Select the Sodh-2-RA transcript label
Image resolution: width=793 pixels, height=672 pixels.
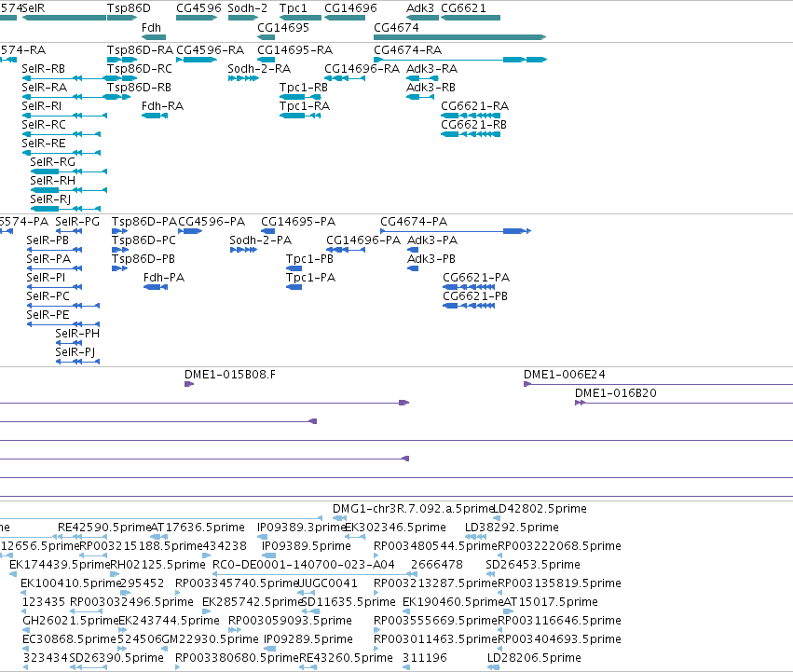click(259, 68)
